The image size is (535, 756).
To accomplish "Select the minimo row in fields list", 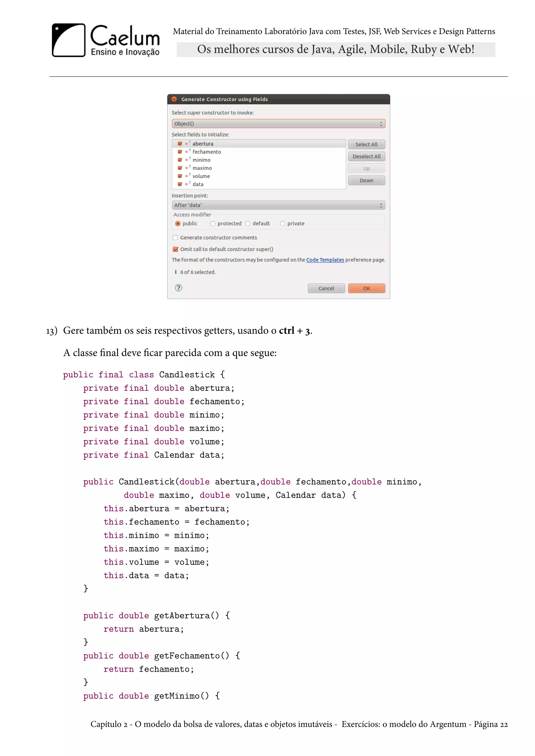I will tap(259, 160).
